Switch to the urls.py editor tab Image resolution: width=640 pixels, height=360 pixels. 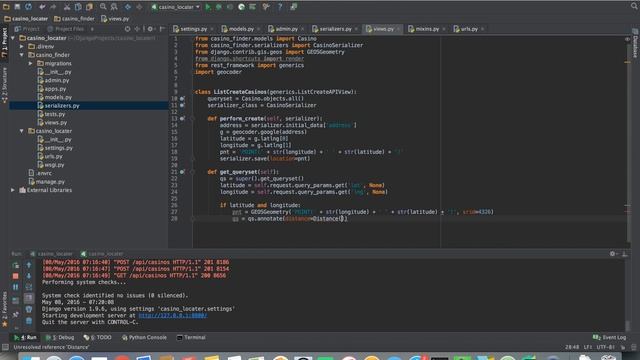pyautogui.click(x=469, y=29)
